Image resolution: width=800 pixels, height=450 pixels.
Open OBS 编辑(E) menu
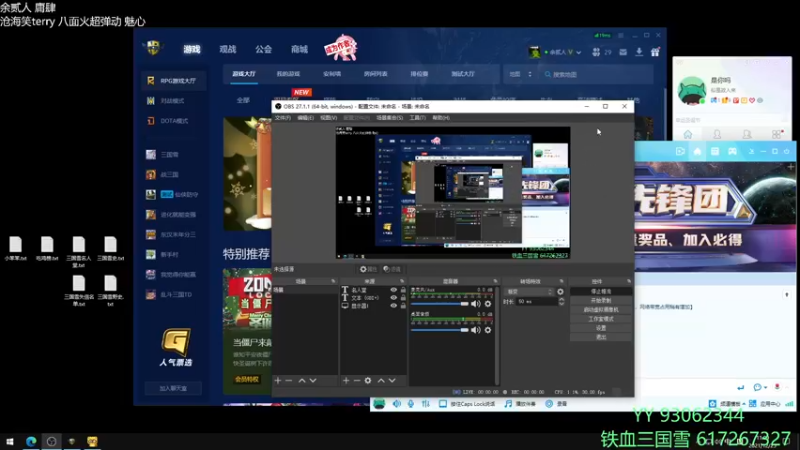[x=305, y=118]
